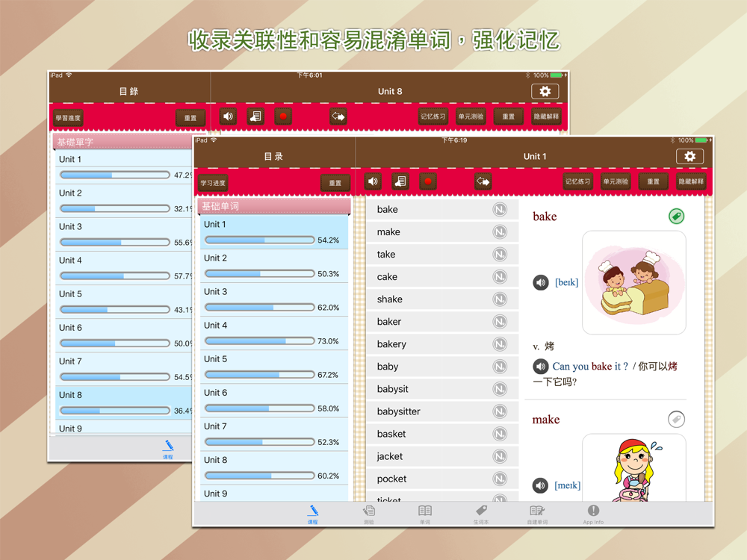
Task: Play the "Can you bake it?" sentence audio
Action: click(x=540, y=366)
